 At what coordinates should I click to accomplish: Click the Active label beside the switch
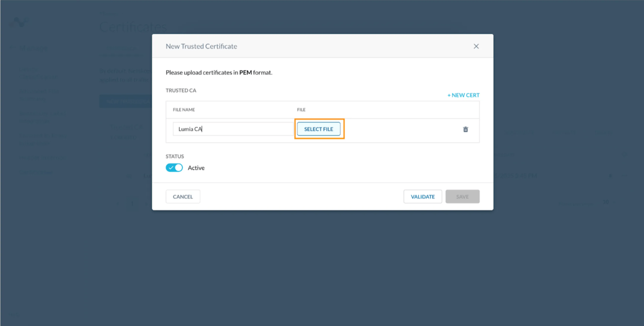pyautogui.click(x=196, y=168)
